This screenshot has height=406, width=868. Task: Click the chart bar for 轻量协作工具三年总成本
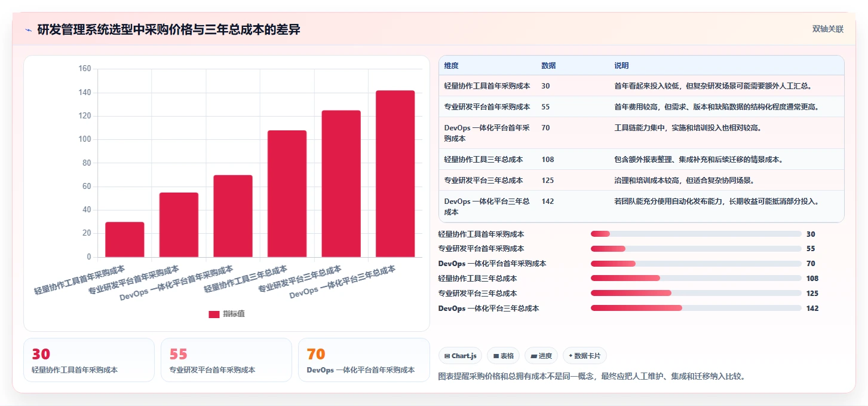point(287,194)
